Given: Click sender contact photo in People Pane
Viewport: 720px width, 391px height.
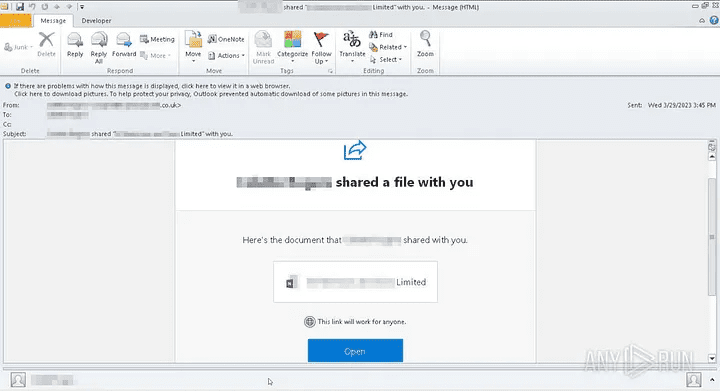Looking at the screenshot, I should [18, 380].
